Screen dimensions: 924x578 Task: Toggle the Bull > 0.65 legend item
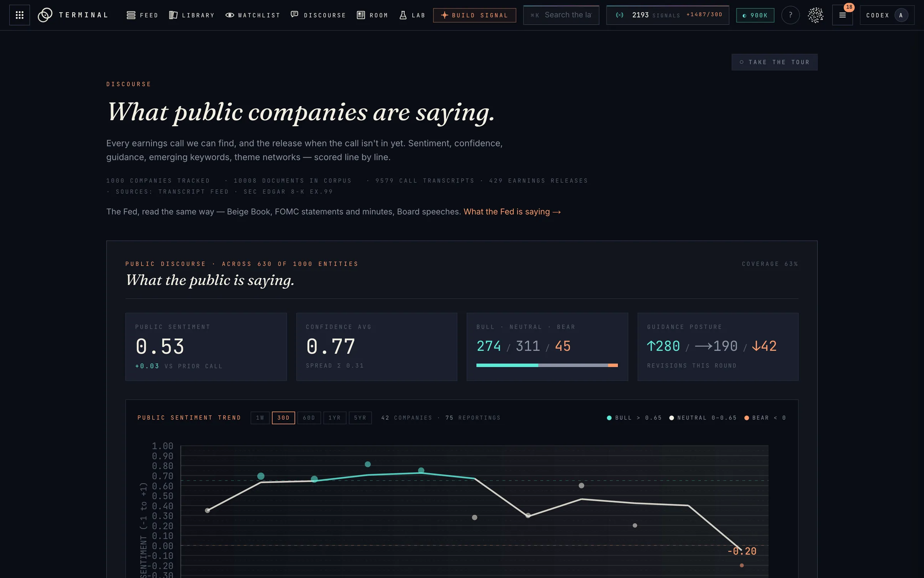point(634,418)
